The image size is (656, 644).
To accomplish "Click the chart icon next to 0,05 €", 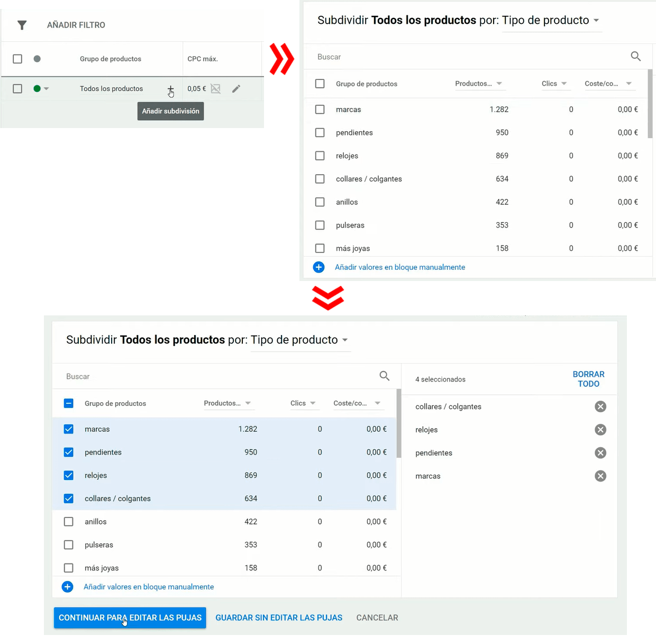I will [x=215, y=89].
